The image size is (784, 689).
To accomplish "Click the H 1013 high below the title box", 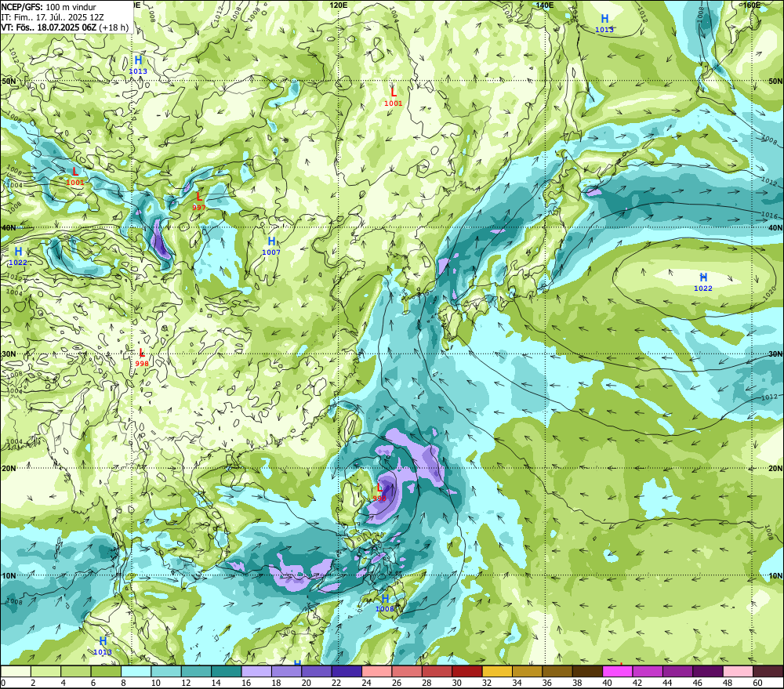I will point(138,66).
